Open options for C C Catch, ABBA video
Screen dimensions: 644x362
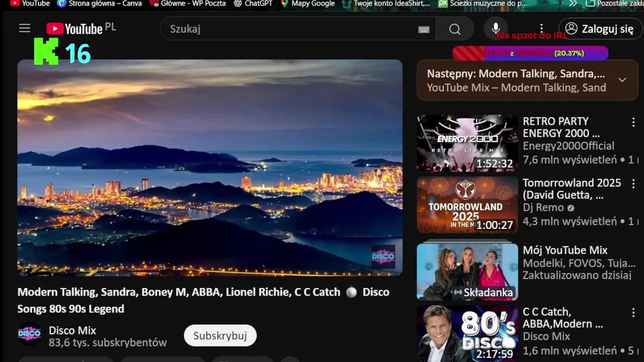(633, 313)
